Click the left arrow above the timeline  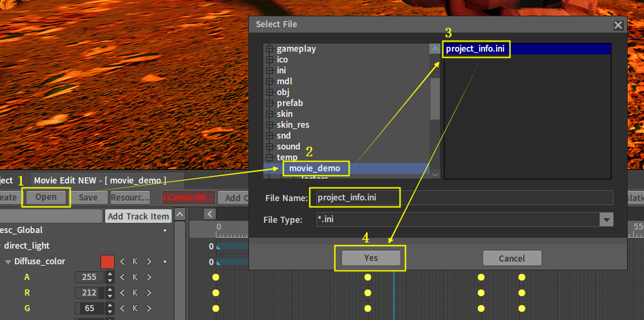click(x=211, y=214)
